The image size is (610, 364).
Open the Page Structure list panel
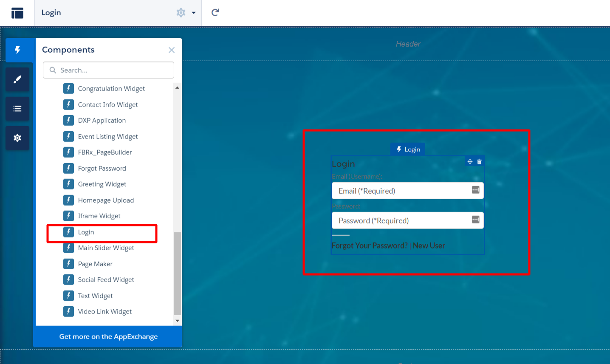(x=17, y=109)
